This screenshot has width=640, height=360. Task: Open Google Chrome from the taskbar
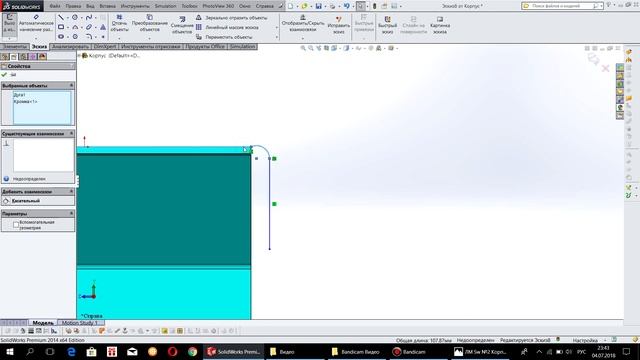pyautogui.click(x=192, y=351)
